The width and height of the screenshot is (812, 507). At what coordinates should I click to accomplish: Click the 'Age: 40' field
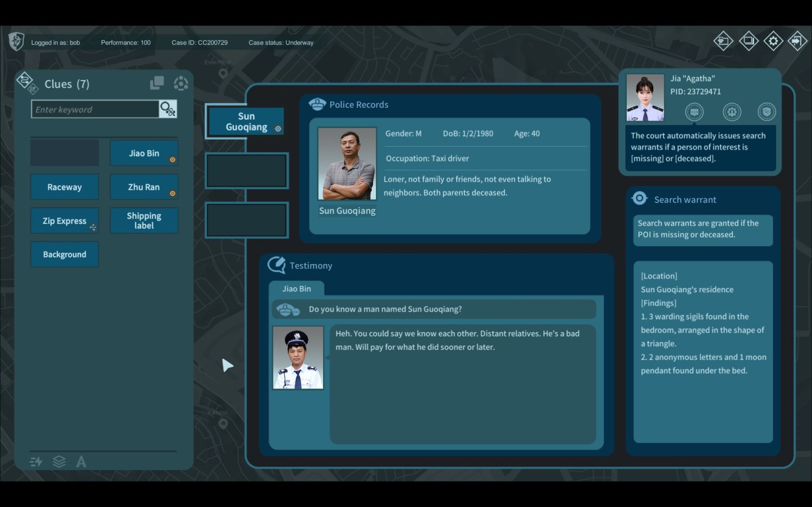click(x=527, y=134)
